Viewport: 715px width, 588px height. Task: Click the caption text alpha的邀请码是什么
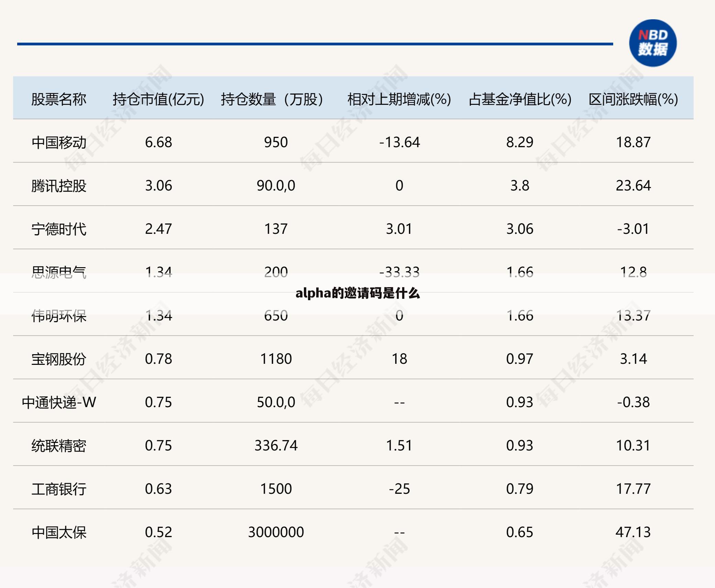357,293
